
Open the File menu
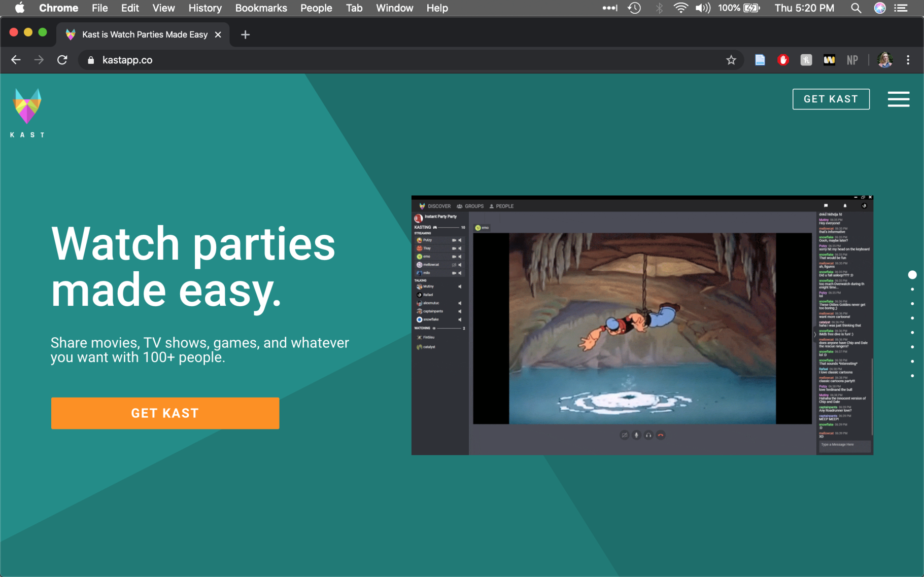(99, 8)
